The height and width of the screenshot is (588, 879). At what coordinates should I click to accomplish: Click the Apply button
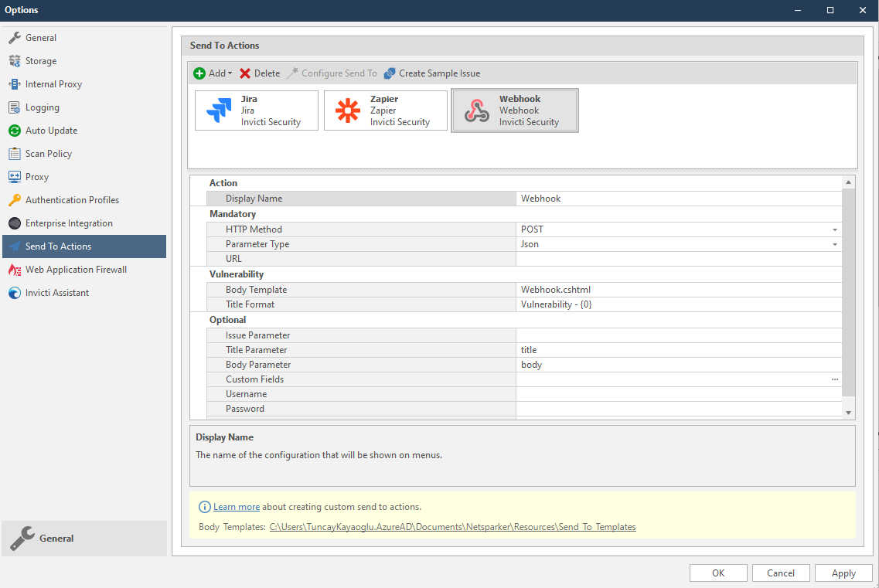pyautogui.click(x=843, y=573)
